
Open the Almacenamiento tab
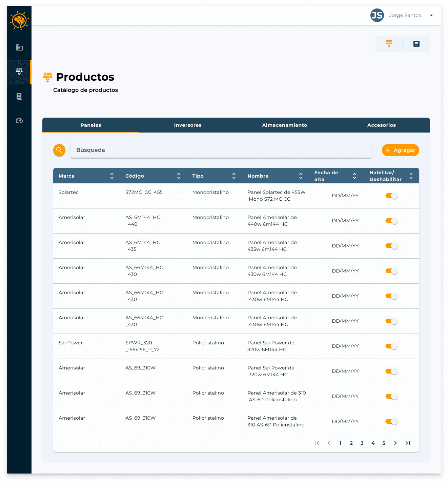click(285, 125)
